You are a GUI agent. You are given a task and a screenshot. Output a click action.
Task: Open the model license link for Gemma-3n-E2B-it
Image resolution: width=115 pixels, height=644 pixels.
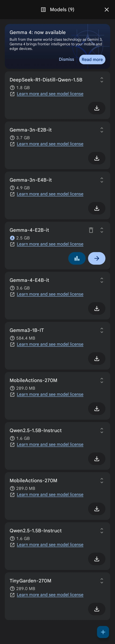50,144
